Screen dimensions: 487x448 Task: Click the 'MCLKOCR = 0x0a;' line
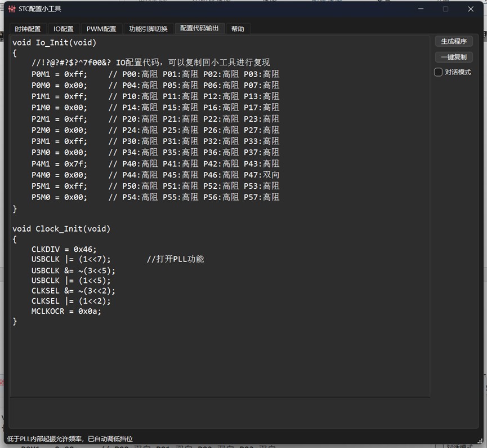[66, 311]
